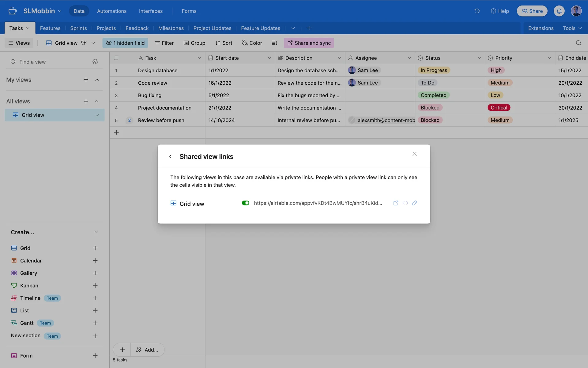This screenshot has height=368, width=588.
Task: Collapse the Create... section chevron
Action: point(96,232)
